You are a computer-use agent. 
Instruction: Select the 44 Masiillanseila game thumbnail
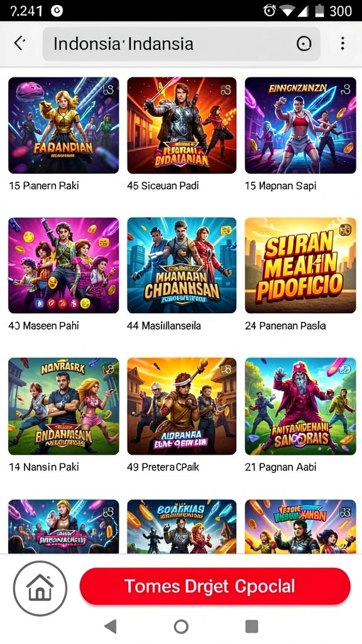point(182,265)
